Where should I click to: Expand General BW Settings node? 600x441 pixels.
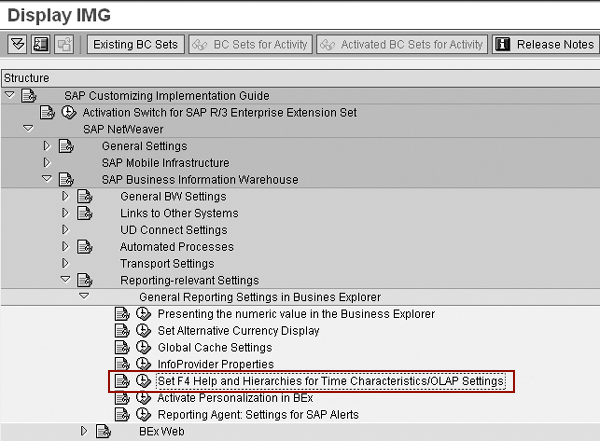(65, 196)
